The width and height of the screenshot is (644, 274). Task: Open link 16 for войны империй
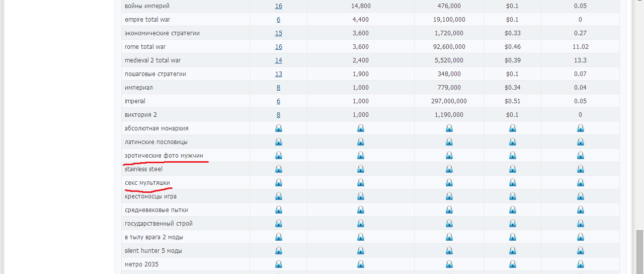(279, 6)
